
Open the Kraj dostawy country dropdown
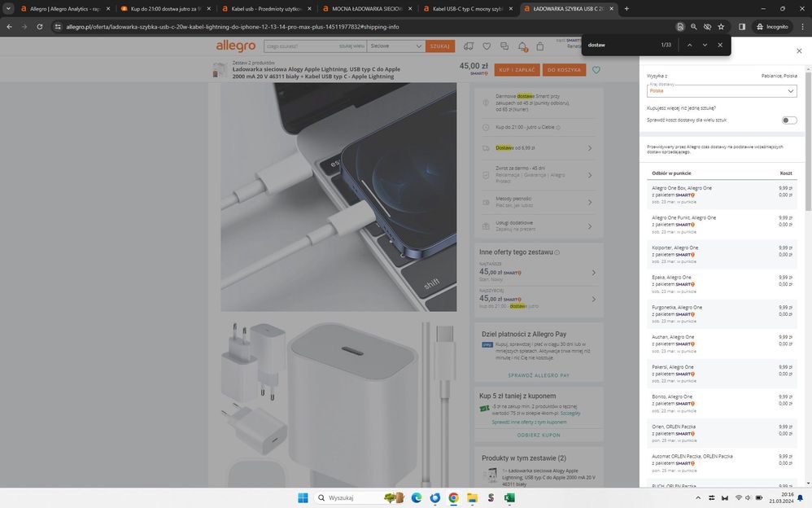coord(722,91)
